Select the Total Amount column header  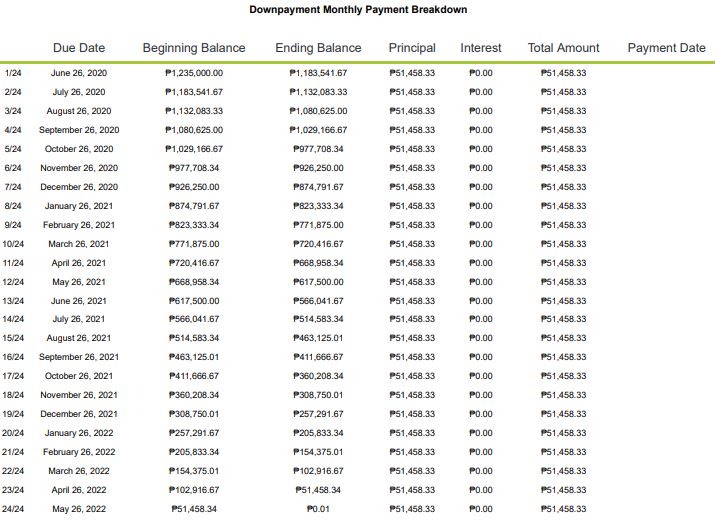563,48
